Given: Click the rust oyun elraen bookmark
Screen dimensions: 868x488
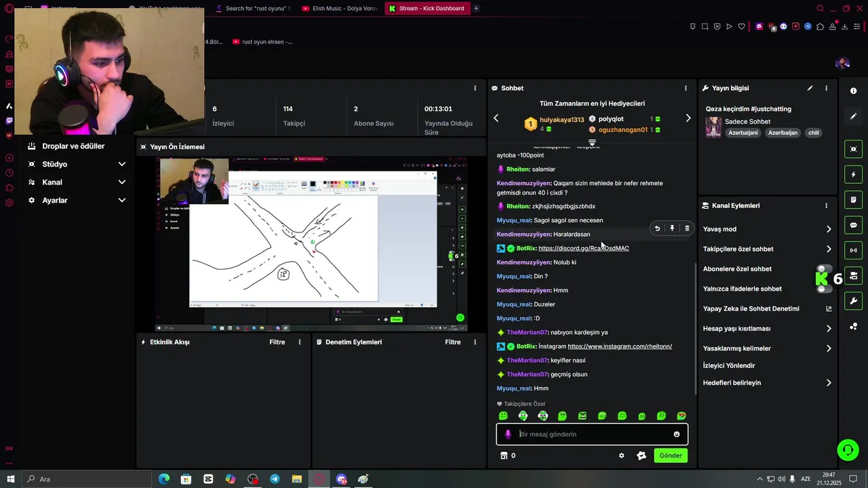Looking at the screenshot, I should pos(262,41).
